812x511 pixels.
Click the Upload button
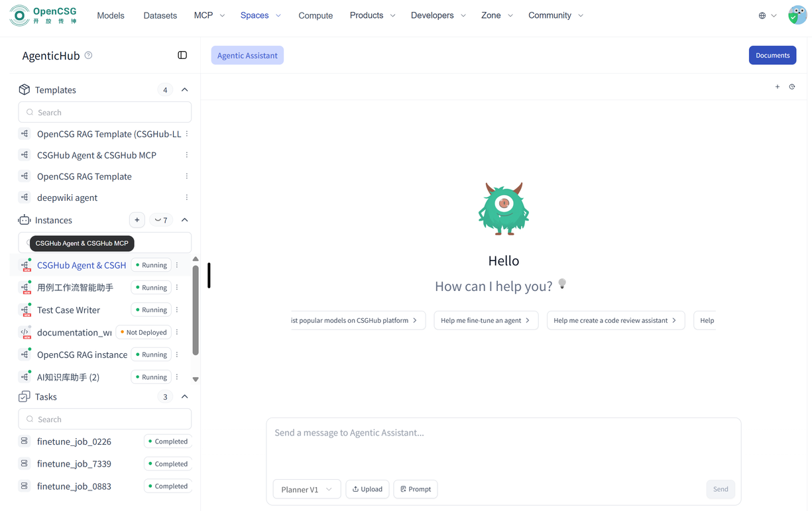367,489
